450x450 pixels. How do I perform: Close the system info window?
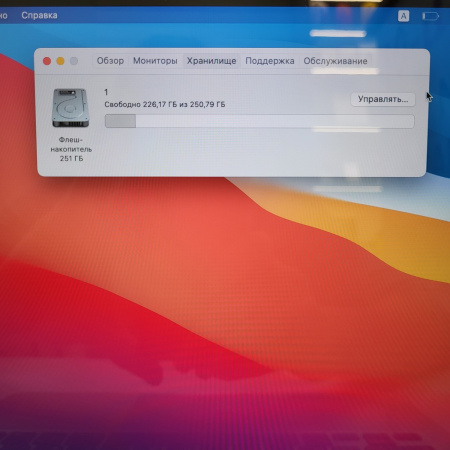tap(47, 61)
